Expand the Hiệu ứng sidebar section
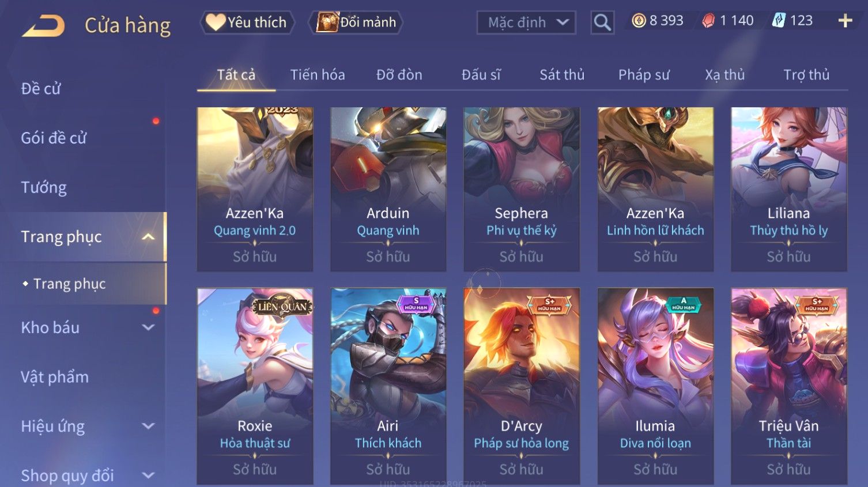The image size is (868, 487). click(x=148, y=426)
